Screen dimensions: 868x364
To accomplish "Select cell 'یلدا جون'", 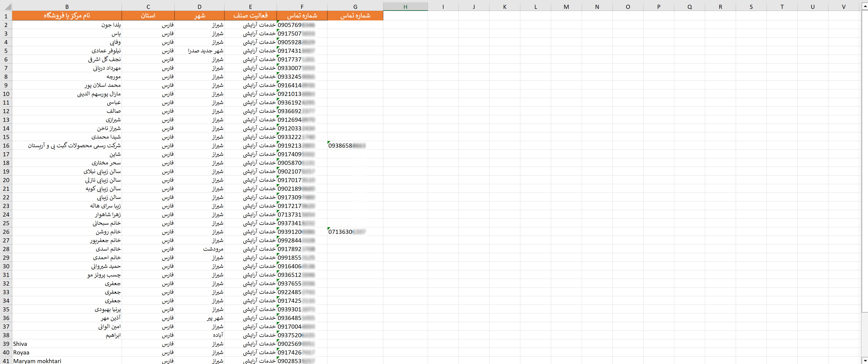I will point(67,25).
